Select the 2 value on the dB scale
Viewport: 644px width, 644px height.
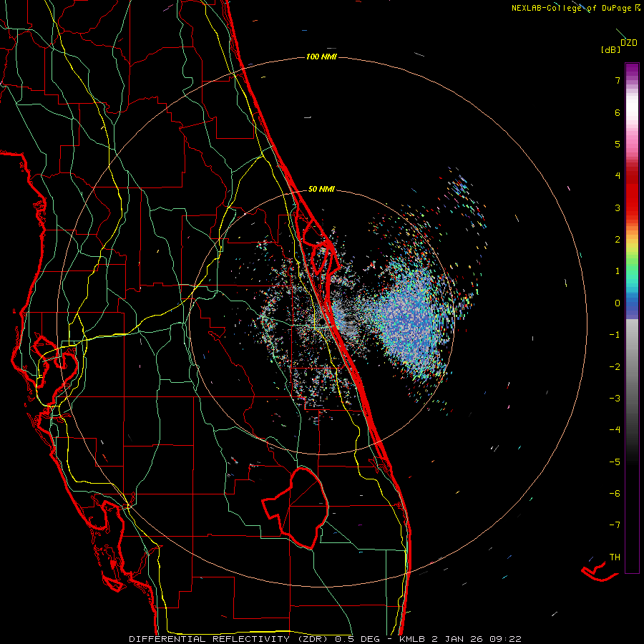pyautogui.click(x=618, y=240)
